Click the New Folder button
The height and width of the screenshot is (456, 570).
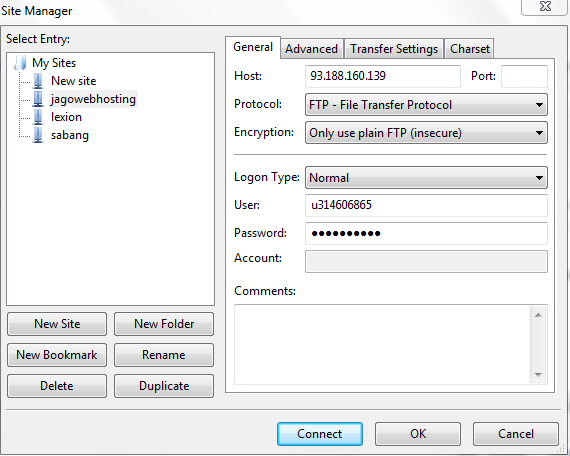coord(164,324)
